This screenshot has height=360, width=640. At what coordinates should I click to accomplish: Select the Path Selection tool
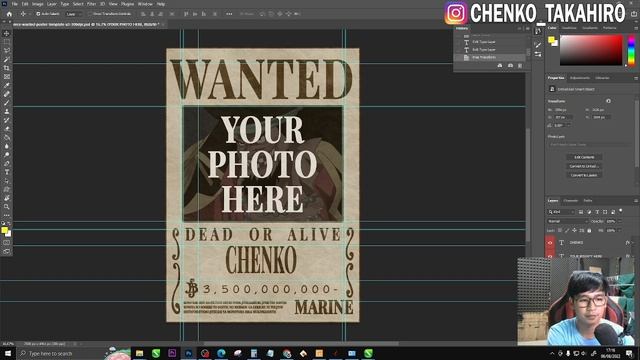(x=7, y=181)
